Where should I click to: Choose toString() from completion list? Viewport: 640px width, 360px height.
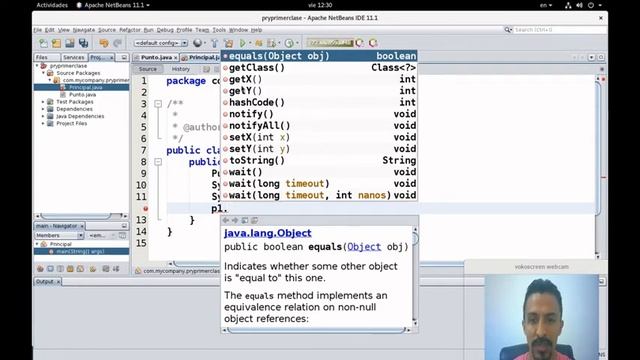(320, 160)
